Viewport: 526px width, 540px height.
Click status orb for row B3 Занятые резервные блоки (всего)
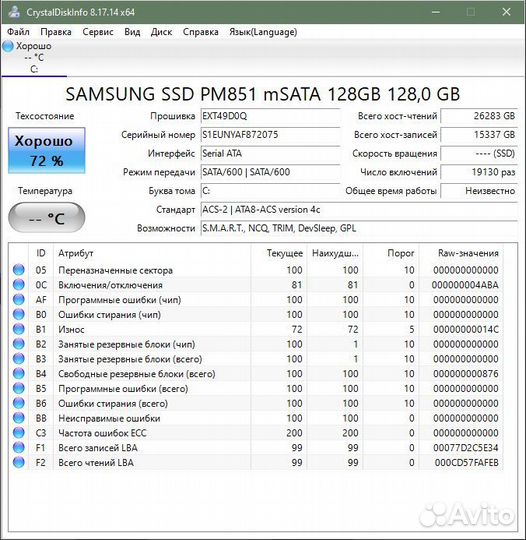[19, 359]
